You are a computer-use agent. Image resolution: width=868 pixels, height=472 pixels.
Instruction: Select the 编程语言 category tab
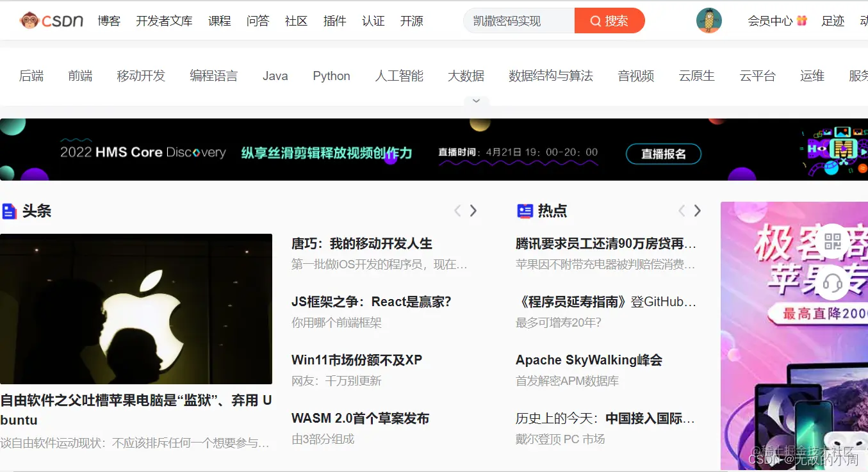click(x=213, y=76)
